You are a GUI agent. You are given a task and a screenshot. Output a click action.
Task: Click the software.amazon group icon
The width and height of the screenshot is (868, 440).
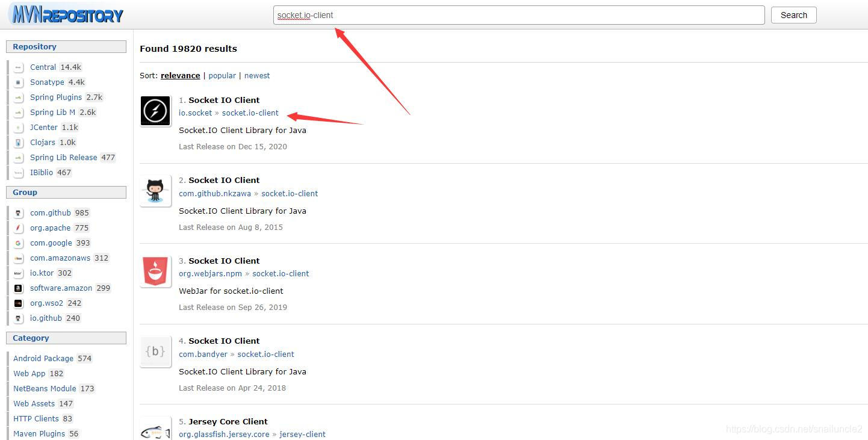point(19,288)
